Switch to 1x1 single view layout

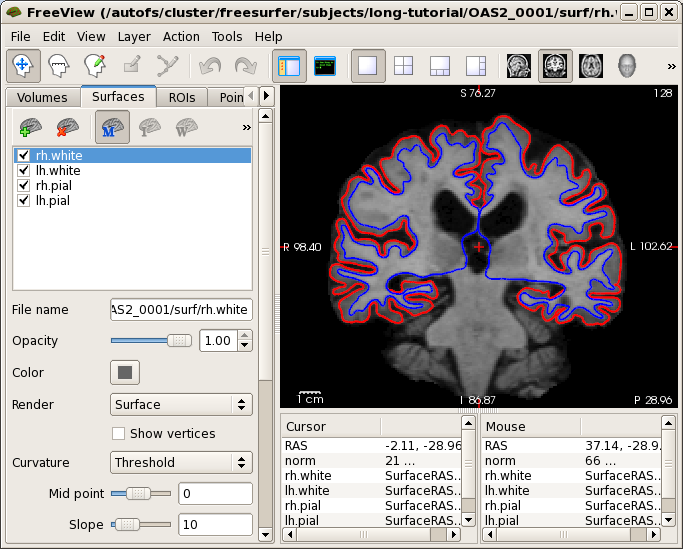(x=368, y=66)
